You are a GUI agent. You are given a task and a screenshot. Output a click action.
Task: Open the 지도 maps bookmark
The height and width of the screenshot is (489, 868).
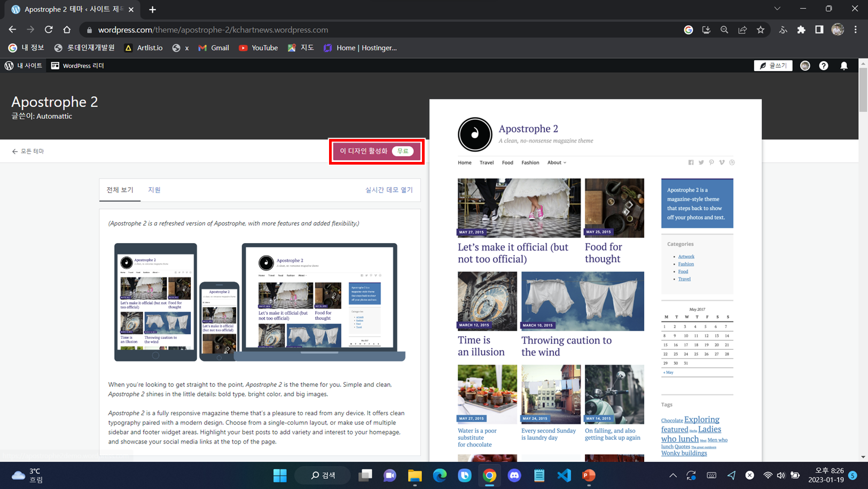pos(301,48)
